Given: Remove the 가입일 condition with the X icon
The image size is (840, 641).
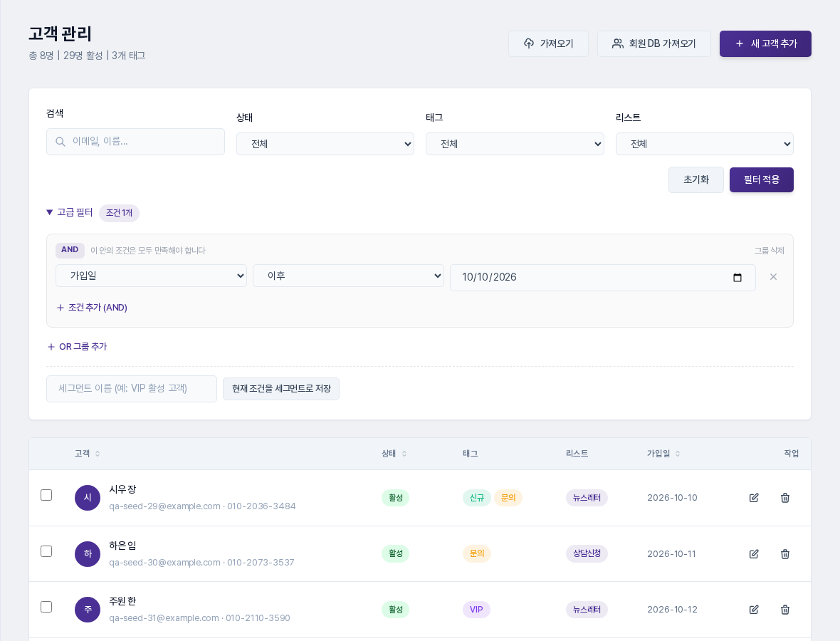Looking at the screenshot, I should point(773,276).
